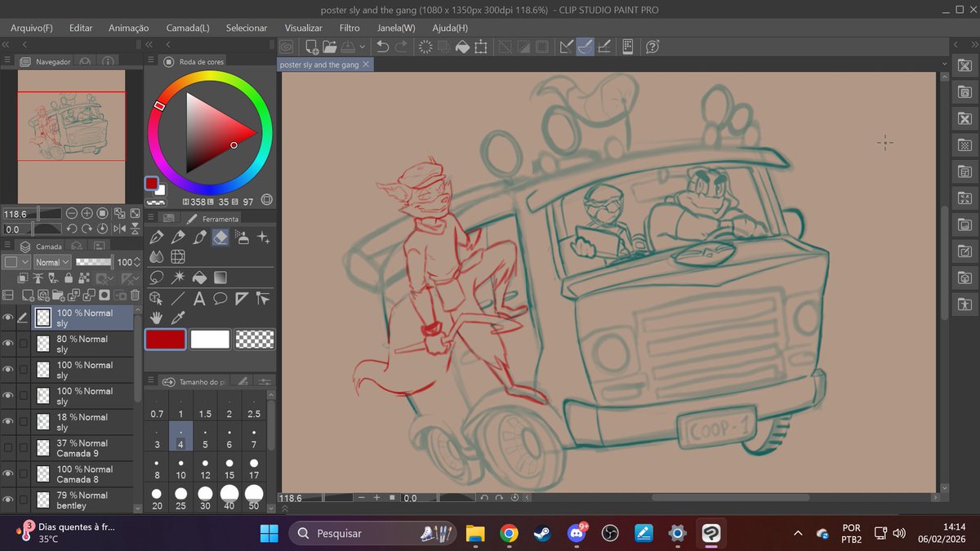Hide the bentley layer
Viewport: 980px width, 551px height.
tap(8, 500)
